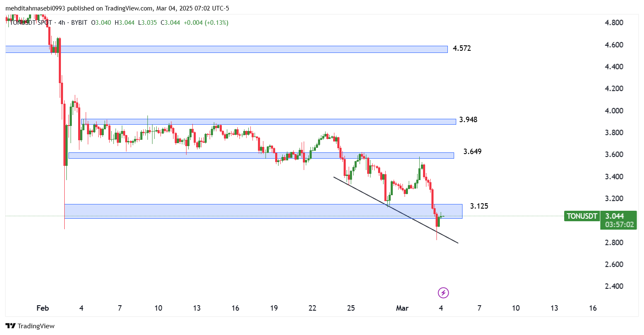The height and width of the screenshot is (335, 644).
Task: Click the 4.800 price axis label
Action: [x=614, y=23]
